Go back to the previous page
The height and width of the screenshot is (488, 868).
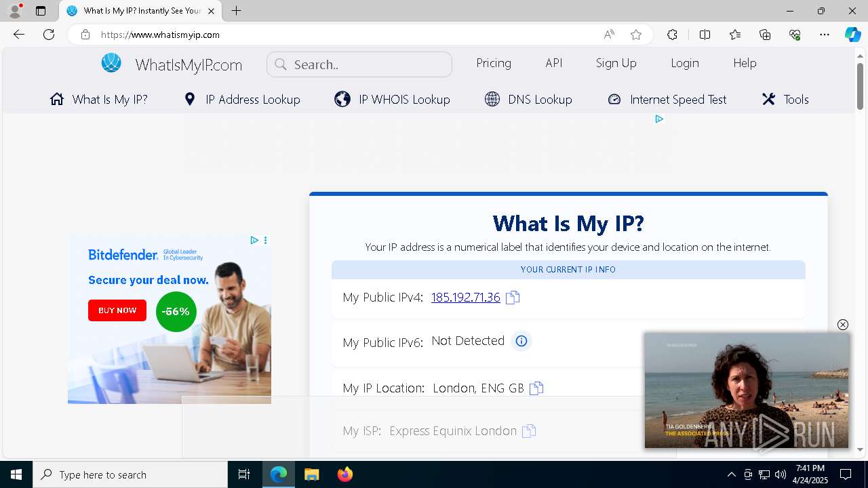[x=19, y=35]
